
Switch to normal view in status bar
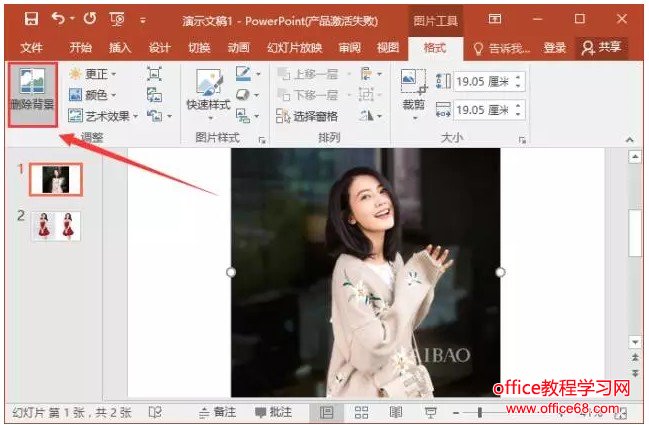(327, 412)
